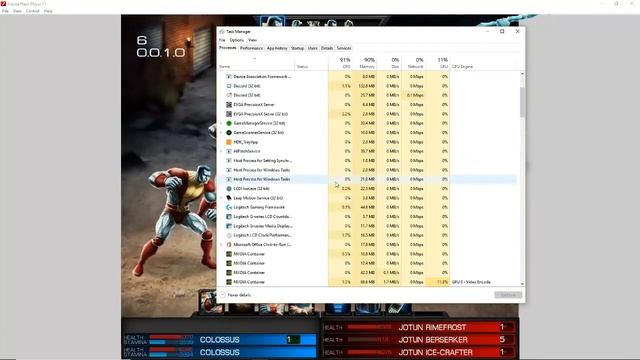Click the Logitech G-series LCD Countdown icon
This screenshot has height=360, width=640.
tap(229, 217)
